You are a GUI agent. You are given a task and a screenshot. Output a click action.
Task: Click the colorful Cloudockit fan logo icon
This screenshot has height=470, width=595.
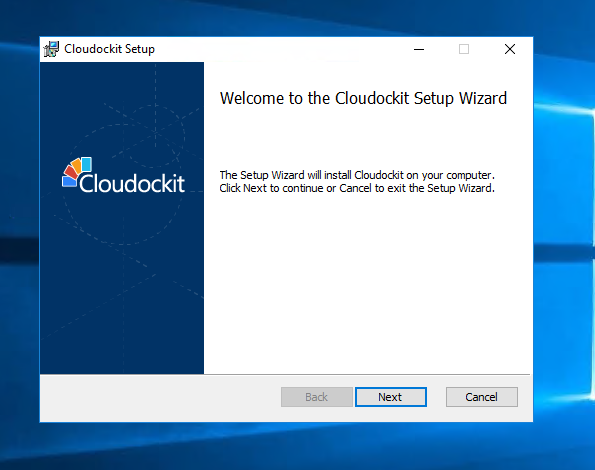click(x=77, y=171)
